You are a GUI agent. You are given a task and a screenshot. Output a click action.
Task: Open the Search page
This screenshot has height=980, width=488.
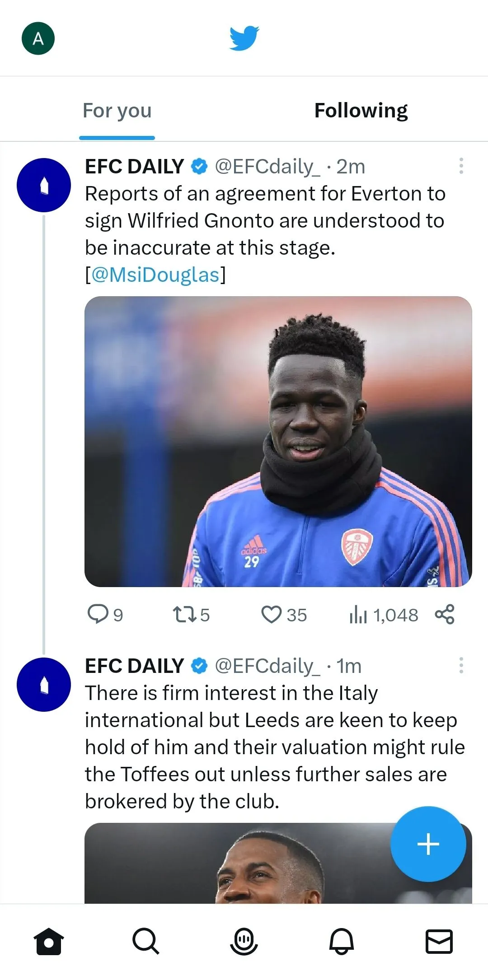coord(145,942)
